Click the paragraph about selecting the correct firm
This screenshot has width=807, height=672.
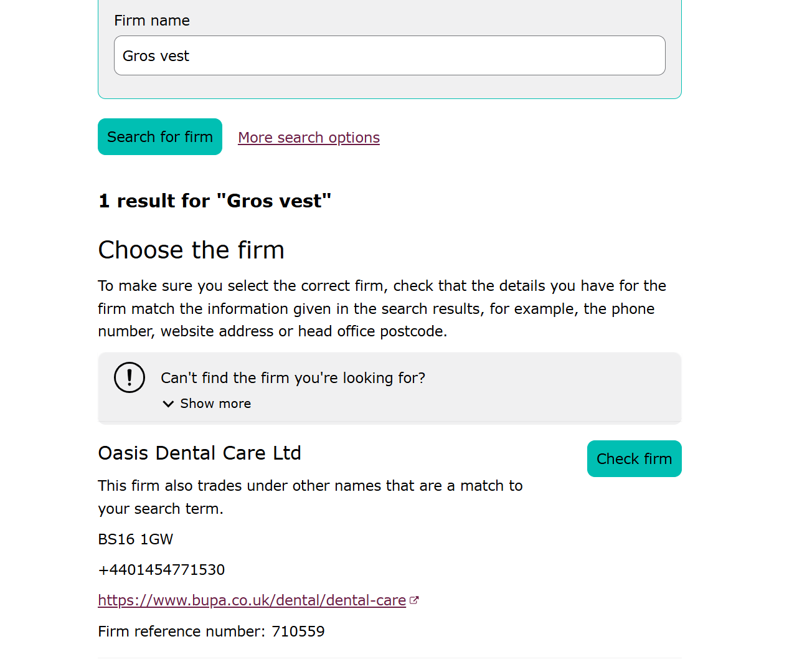pyautogui.click(x=382, y=308)
